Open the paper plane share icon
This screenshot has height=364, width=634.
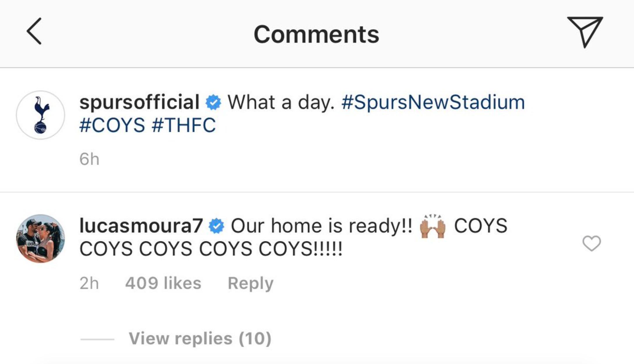[x=585, y=31]
